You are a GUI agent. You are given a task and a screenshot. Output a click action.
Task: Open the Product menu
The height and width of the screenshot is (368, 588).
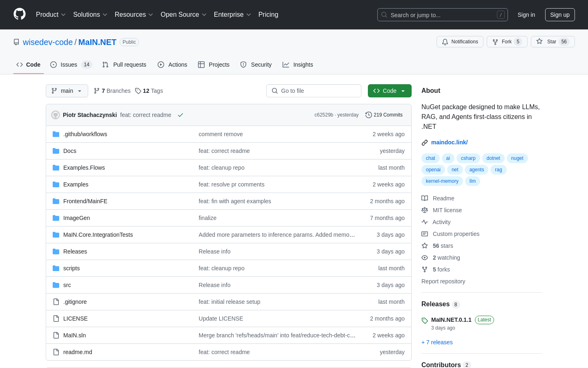51,15
